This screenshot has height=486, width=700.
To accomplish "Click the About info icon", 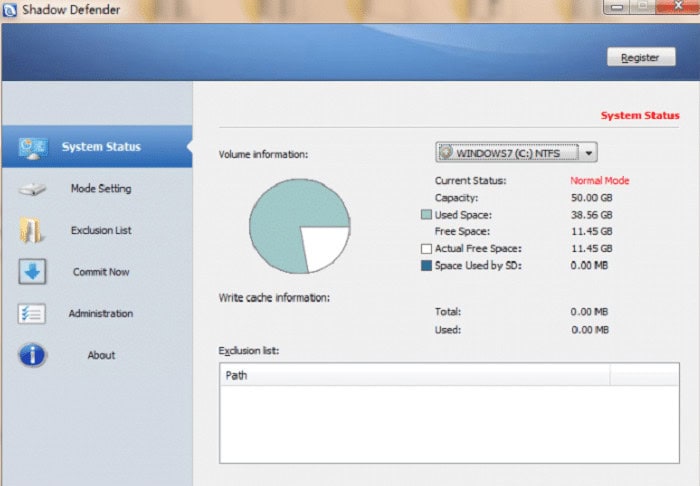I will (x=32, y=355).
